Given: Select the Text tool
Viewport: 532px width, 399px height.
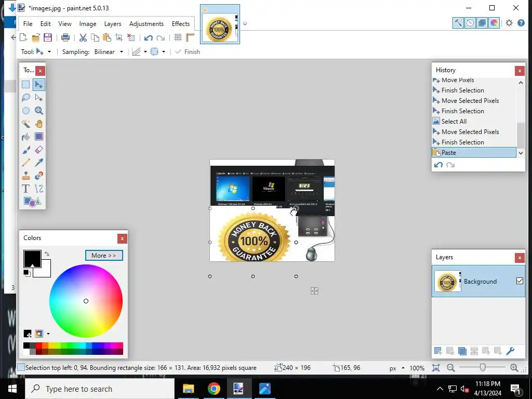Looking at the screenshot, I should point(26,188).
